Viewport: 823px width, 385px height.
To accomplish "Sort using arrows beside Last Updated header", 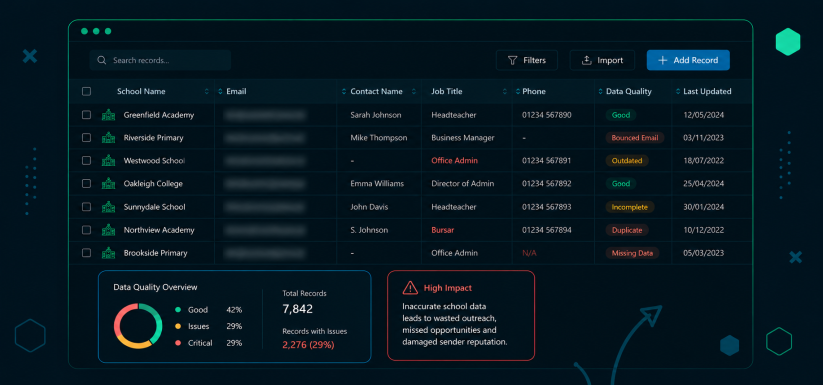I will [678, 91].
